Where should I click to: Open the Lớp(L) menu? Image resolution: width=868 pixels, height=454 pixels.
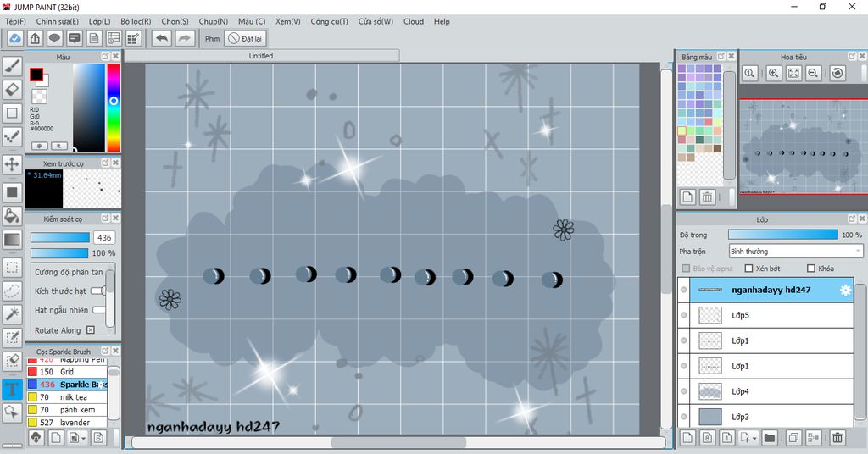pos(100,21)
